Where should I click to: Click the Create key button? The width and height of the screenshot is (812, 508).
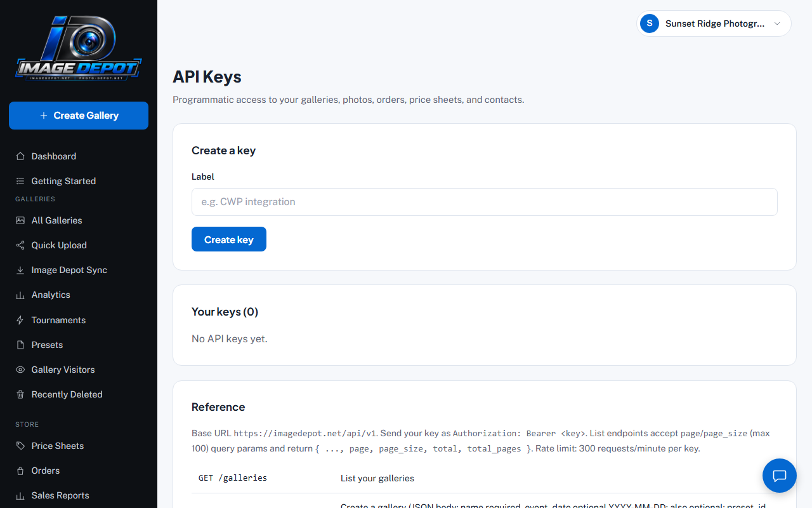(229, 239)
